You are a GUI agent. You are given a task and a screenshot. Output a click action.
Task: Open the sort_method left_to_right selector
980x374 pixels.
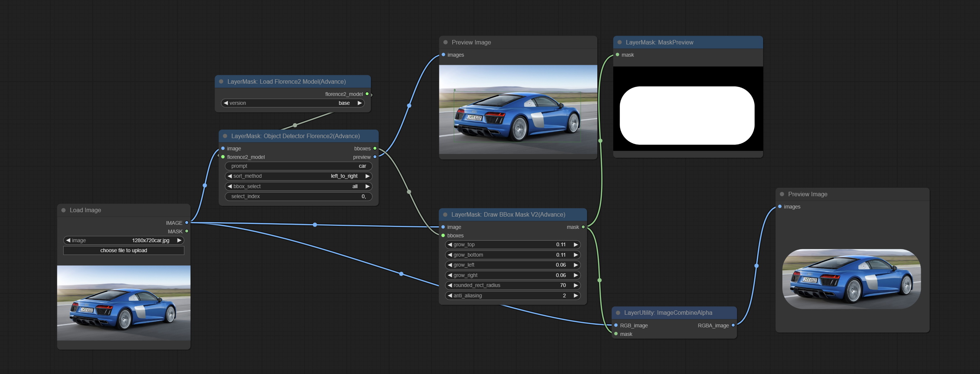(298, 176)
